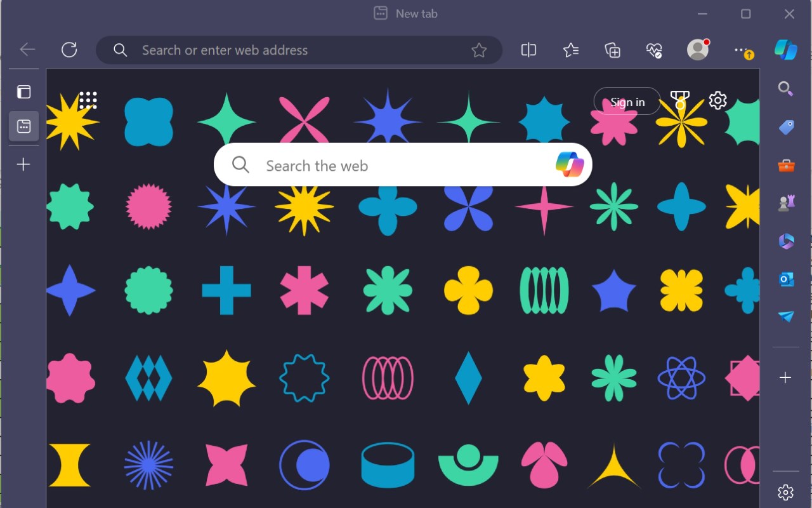The width and height of the screenshot is (812, 508).
Task: Click the Sign in button
Action: [627, 102]
